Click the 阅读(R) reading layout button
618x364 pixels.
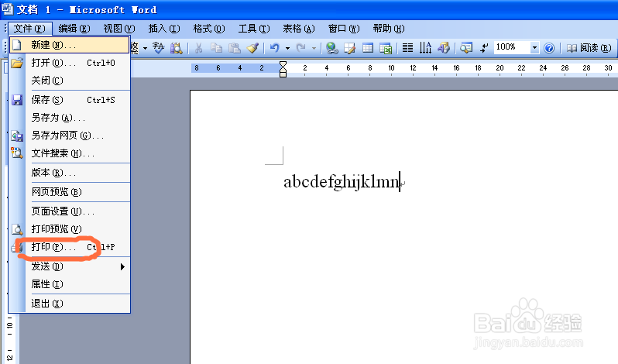589,48
